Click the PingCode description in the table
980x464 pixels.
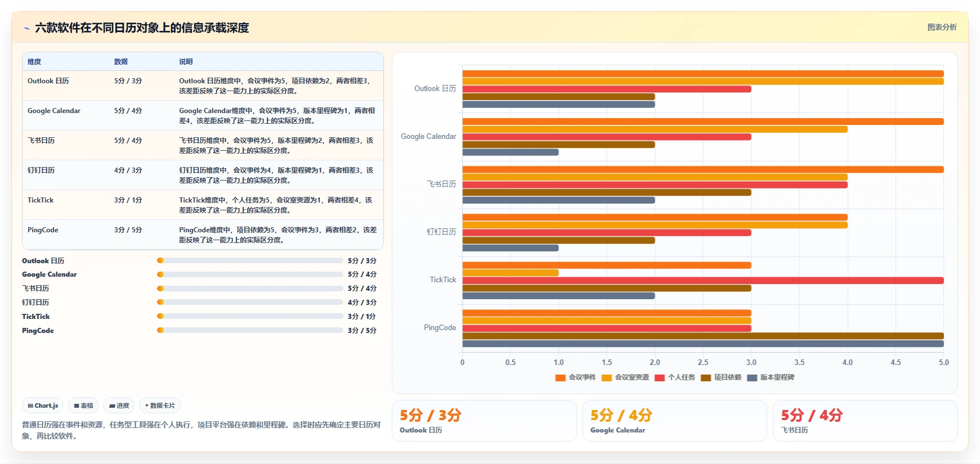278,235
